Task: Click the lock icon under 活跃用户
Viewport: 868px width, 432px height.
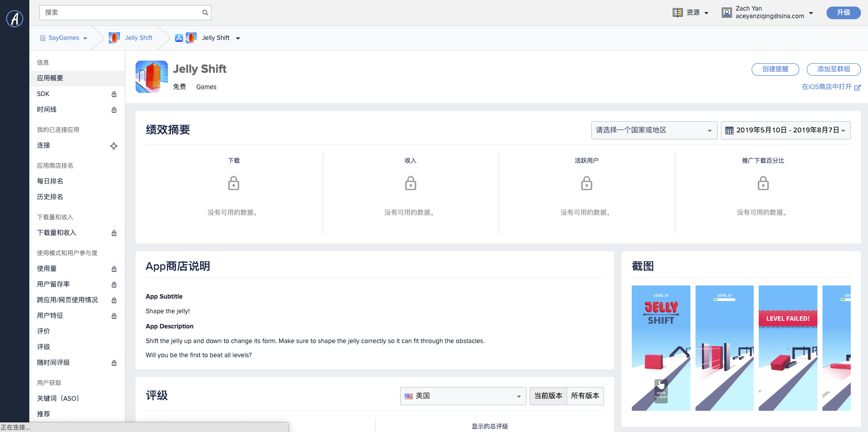Action: [587, 183]
